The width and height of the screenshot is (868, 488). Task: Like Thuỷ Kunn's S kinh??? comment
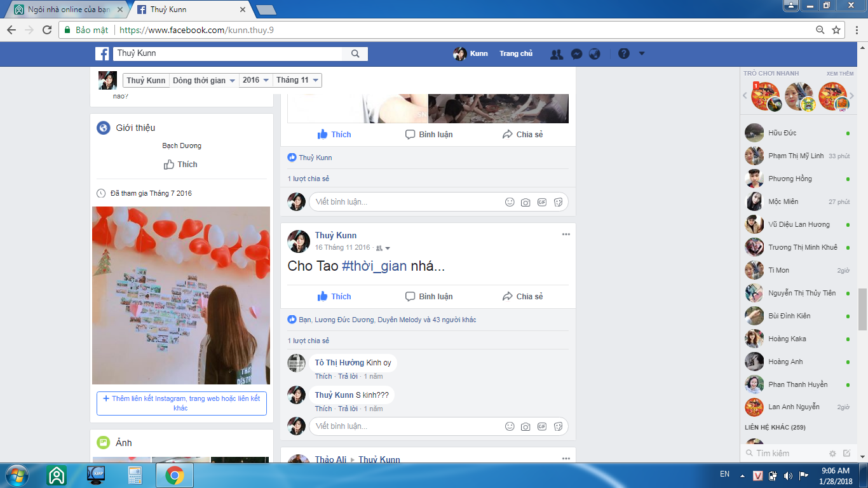coord(323,409)
